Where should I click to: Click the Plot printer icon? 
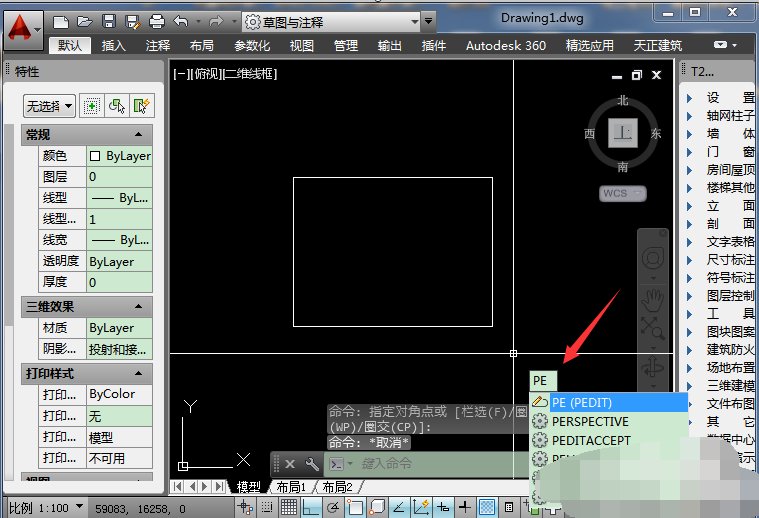tap(156, 21)
